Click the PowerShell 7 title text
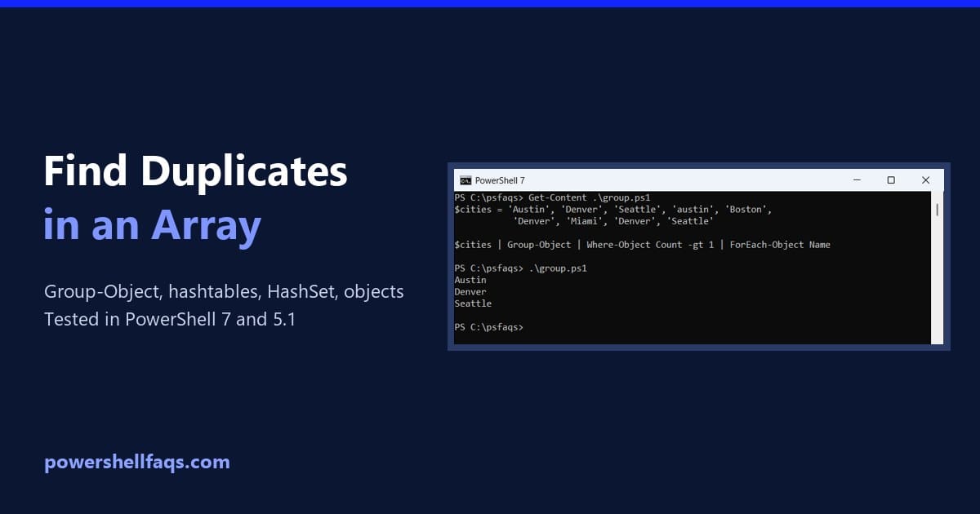The image size is (980, 514). point(500,180)
